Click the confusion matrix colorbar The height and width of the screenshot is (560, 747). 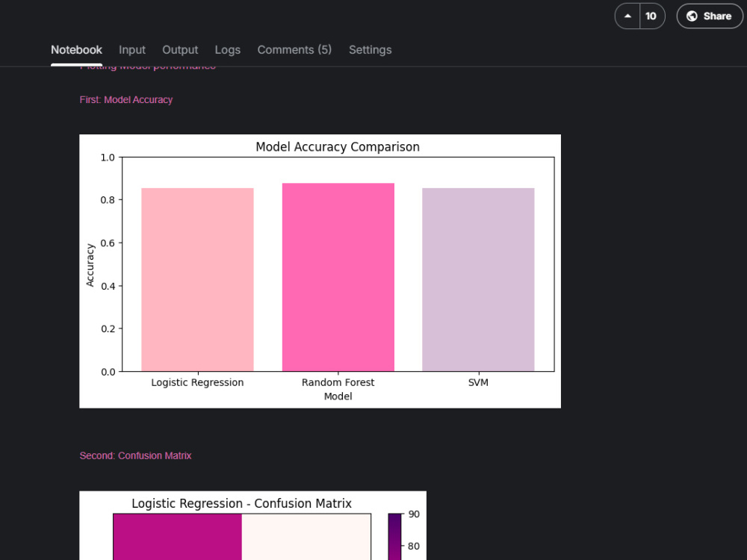tap(394, 537)
